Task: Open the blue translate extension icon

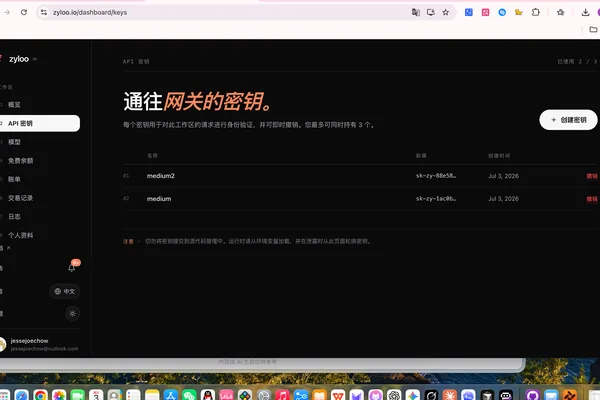Action: (x=469, y=12)
